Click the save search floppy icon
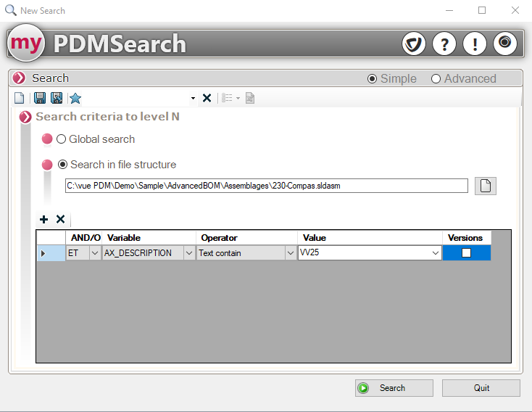532x412 pixels. pos(40,98)
